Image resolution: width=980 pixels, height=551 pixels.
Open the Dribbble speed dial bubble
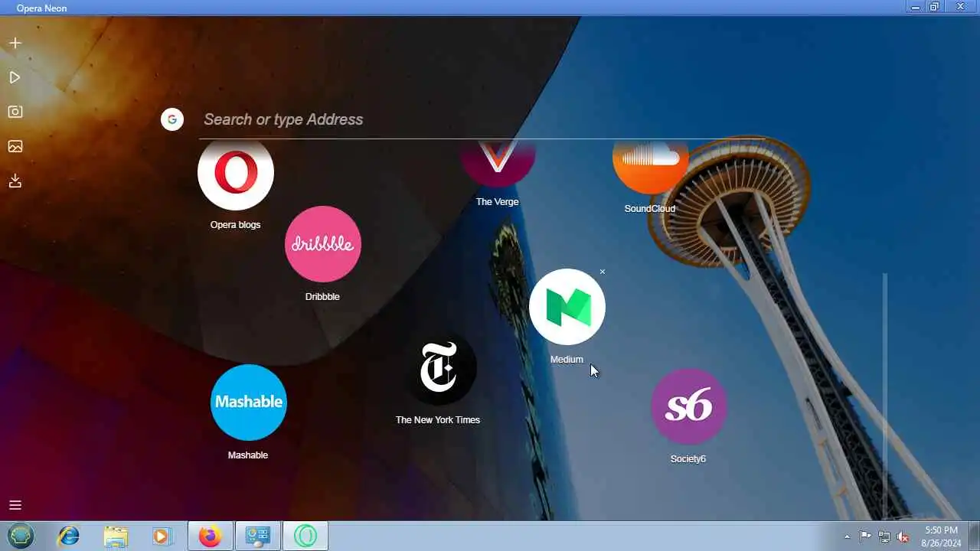[x=322, y=244]
